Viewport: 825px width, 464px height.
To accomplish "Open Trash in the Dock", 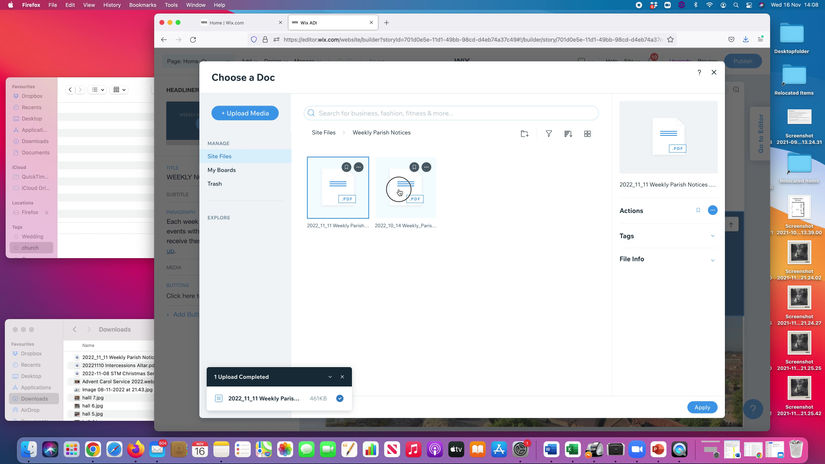I will click(796, 449).
